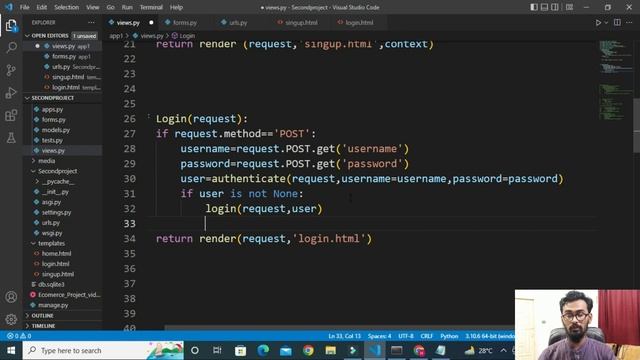
Task: Open the Accounts menu icon
Action: tap(11, 297)
